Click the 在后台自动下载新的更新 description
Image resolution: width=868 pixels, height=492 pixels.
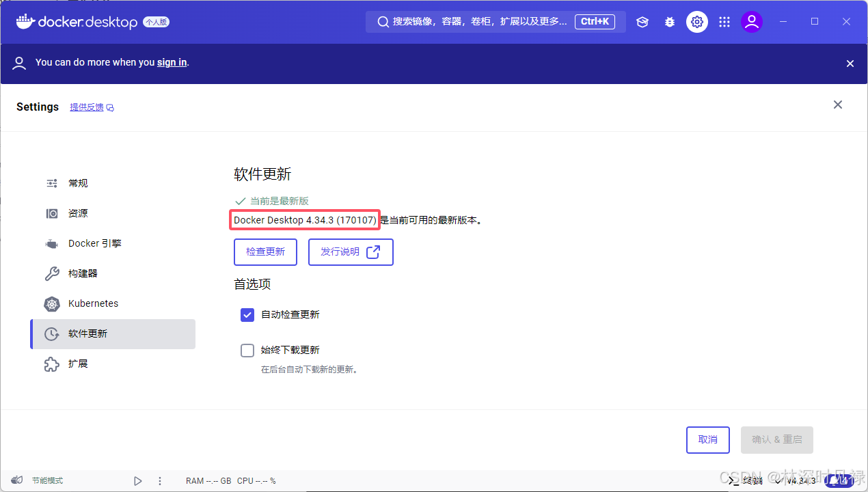click(x=310, y=370)
